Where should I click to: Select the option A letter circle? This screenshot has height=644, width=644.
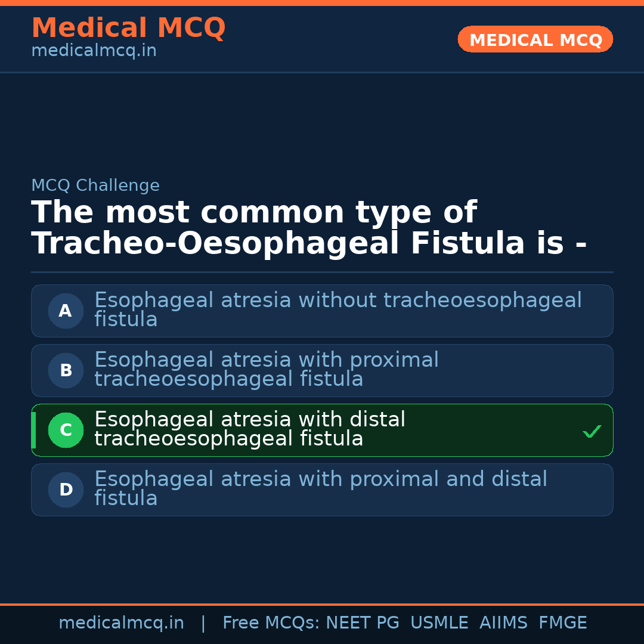(x=66, y=311)
